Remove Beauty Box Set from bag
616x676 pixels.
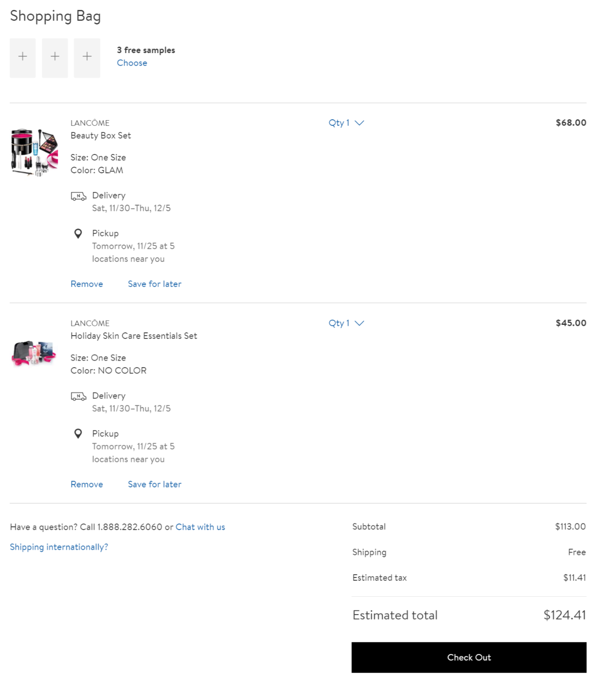tap(87, 284)
